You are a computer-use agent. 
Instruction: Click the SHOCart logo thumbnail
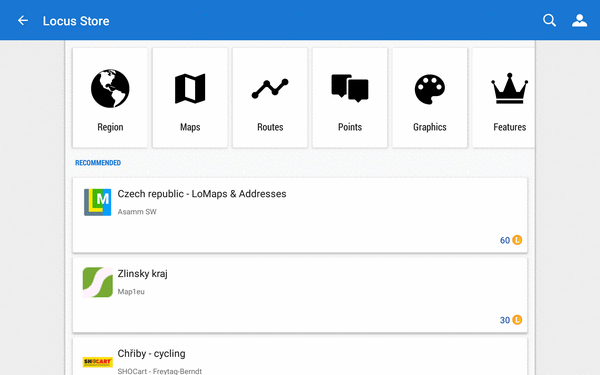pyautogui.click(x=98, y=362)
